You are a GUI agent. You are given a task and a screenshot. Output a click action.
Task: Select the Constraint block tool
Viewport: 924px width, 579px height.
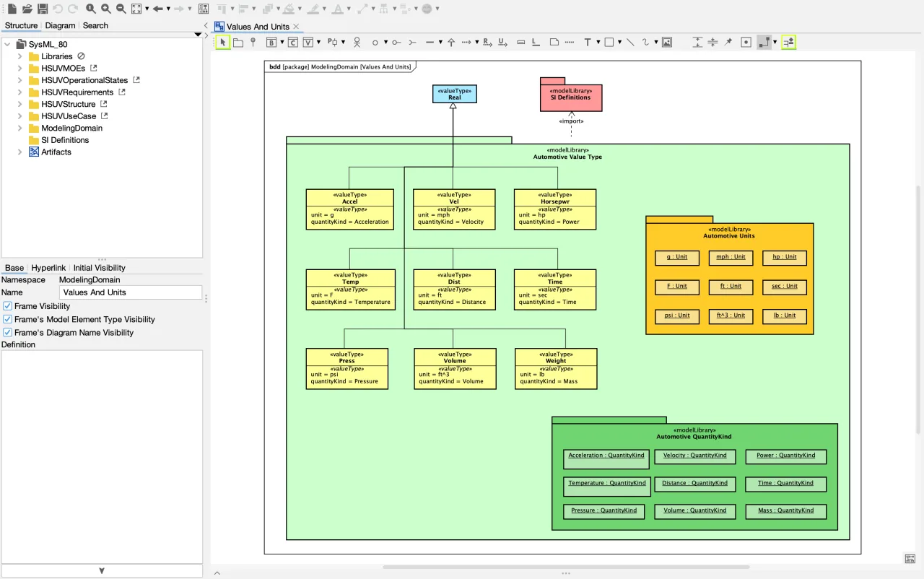292,43
